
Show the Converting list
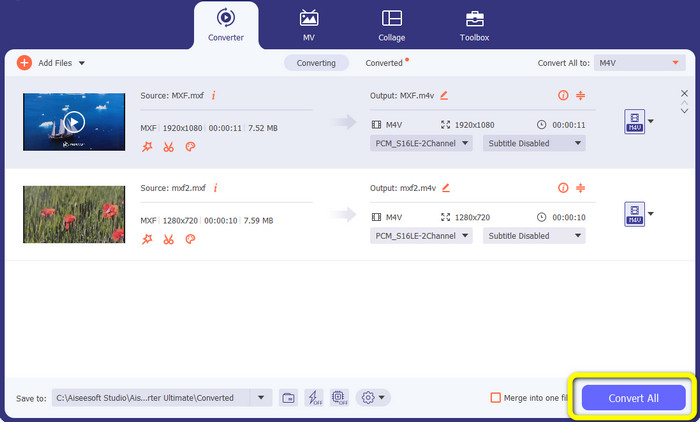tap(316, 63)
